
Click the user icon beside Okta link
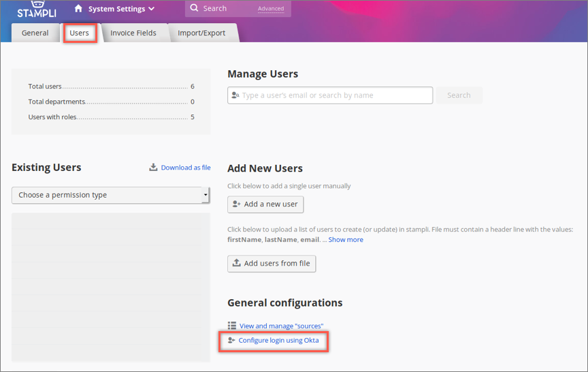[x=232, y=340]
